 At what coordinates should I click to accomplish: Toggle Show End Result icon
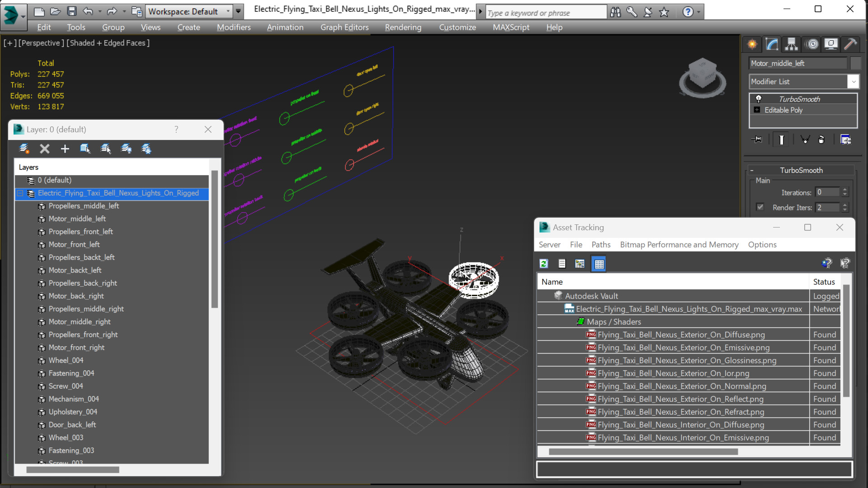(781, 139)
